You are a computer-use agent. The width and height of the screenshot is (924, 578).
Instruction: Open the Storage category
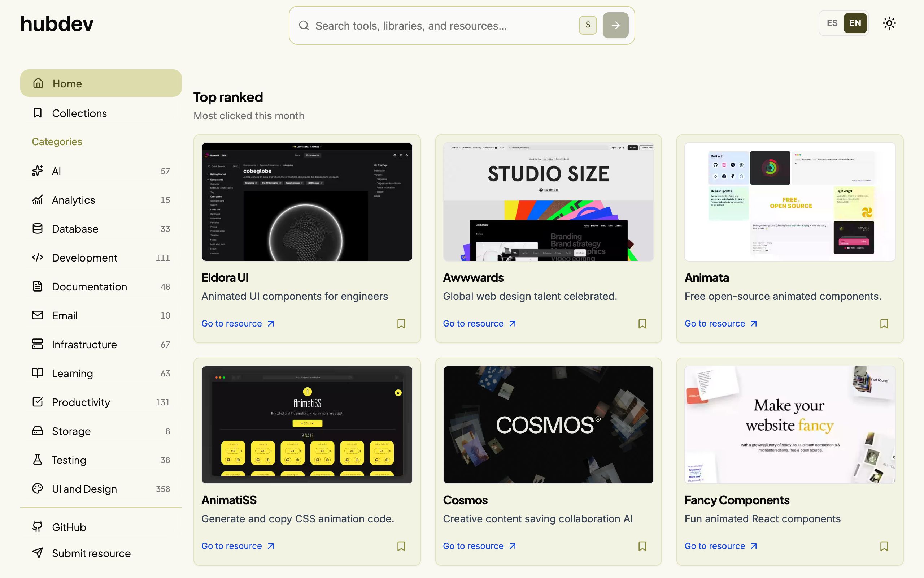coord(101,431)
